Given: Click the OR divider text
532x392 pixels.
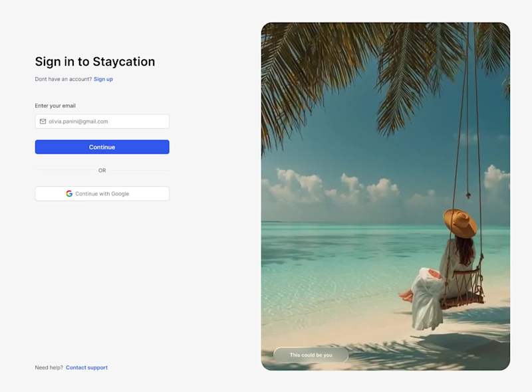Looking at the screenshot, I should tap(102, 171).
